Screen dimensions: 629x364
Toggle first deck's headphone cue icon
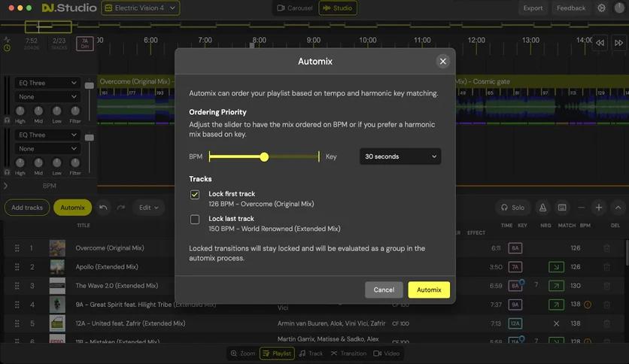click(x=7, y=120)
